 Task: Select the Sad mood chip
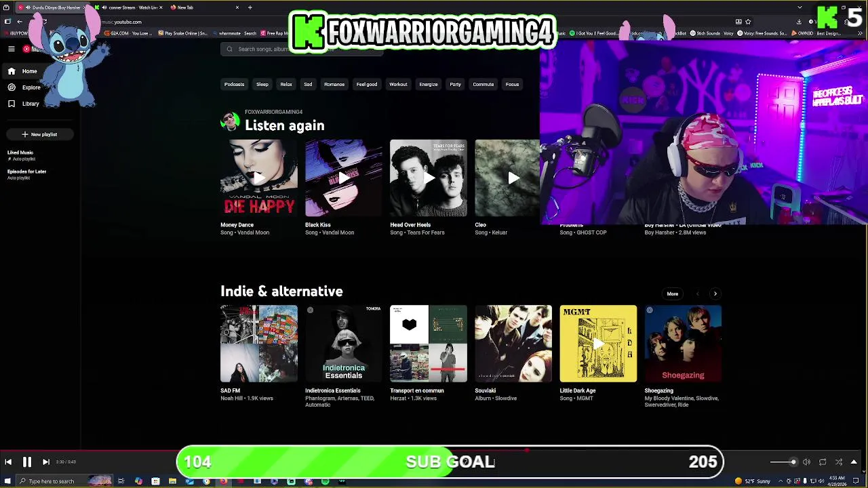[x=308, y=84]
